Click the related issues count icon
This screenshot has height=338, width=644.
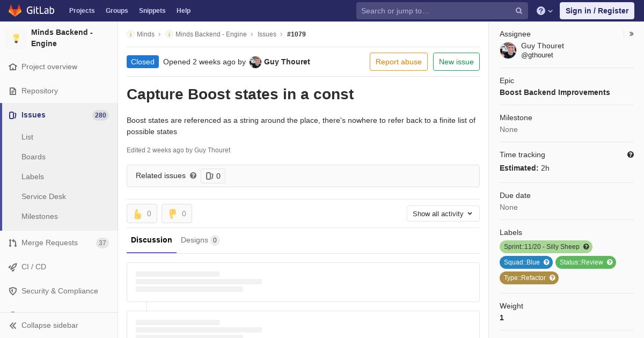[x=209, y=176]
